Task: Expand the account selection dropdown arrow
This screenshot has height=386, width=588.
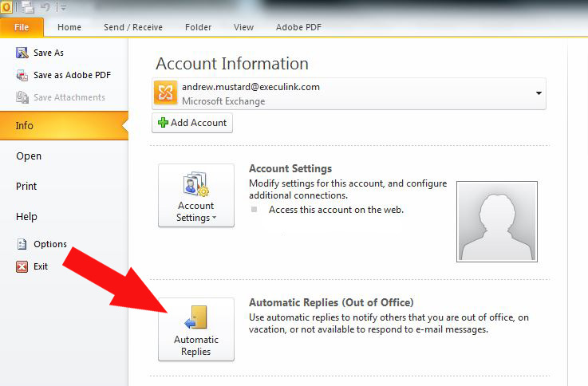Action: coord(539,93)
